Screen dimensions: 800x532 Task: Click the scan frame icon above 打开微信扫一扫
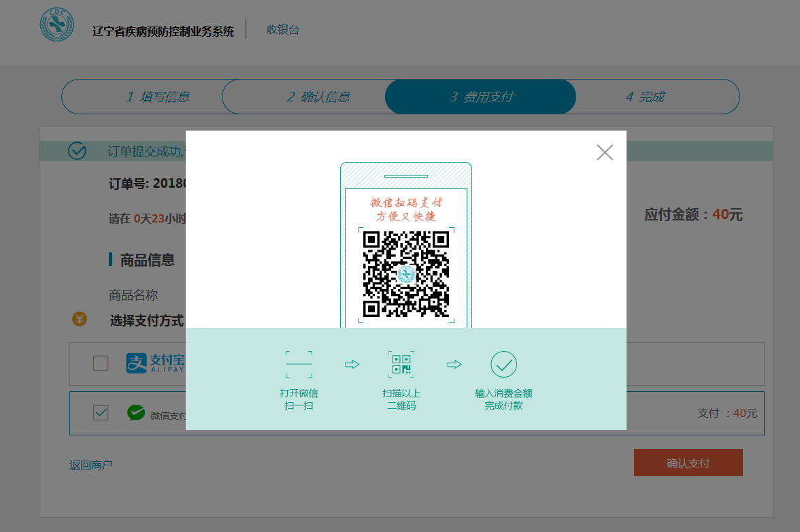point(299,365)
